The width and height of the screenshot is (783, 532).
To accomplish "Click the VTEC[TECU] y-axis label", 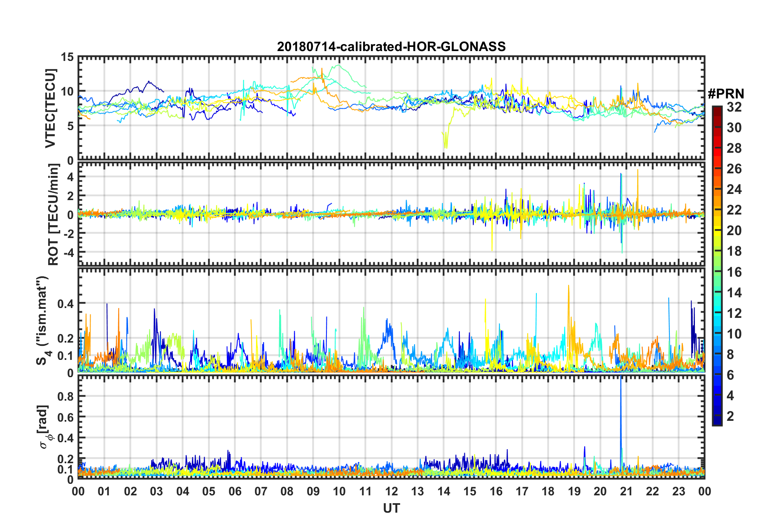I will point(50,108).
